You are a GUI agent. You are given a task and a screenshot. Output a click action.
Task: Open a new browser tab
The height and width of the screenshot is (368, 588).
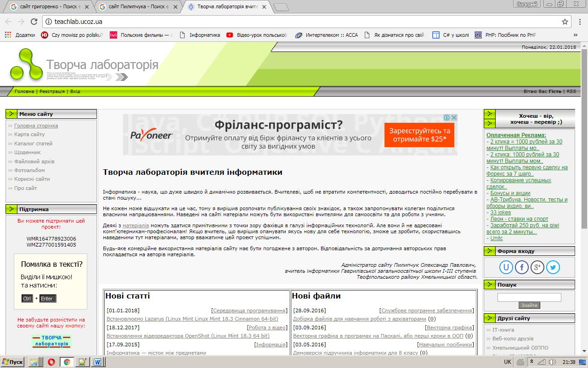tap(281, 7)
